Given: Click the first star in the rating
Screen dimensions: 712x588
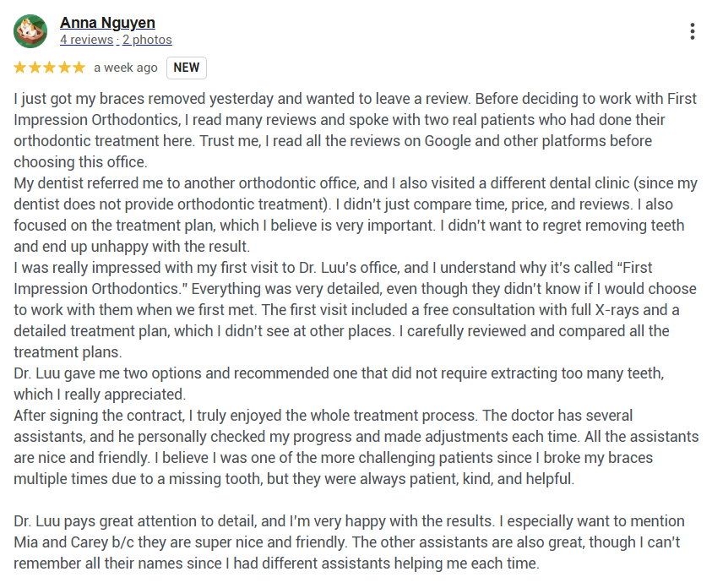Looking at the screenshot, I should pos(20,68).
